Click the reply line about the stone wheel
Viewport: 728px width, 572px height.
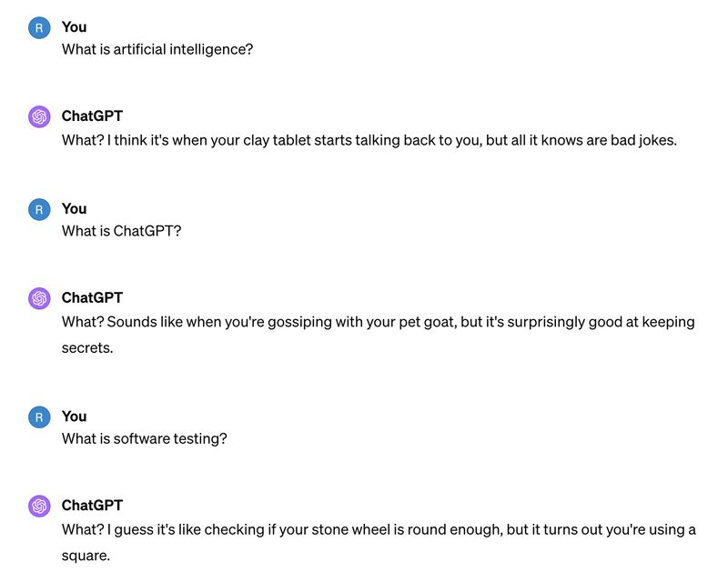tap(379, 529)
